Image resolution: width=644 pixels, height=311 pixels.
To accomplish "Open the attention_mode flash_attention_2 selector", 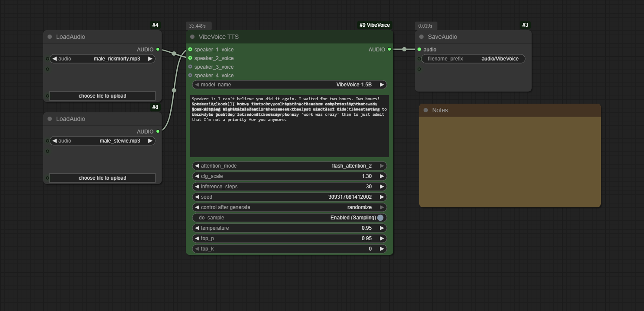I will [x=290, y=166].
